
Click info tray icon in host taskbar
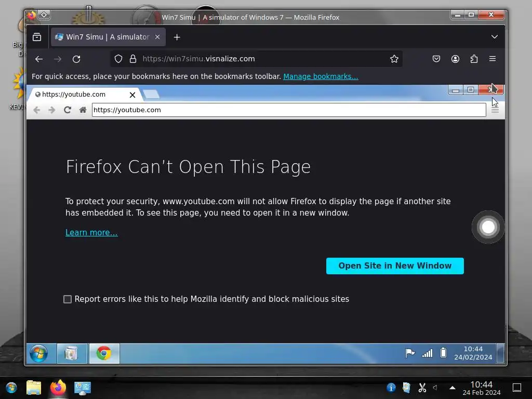pos(391,388)
